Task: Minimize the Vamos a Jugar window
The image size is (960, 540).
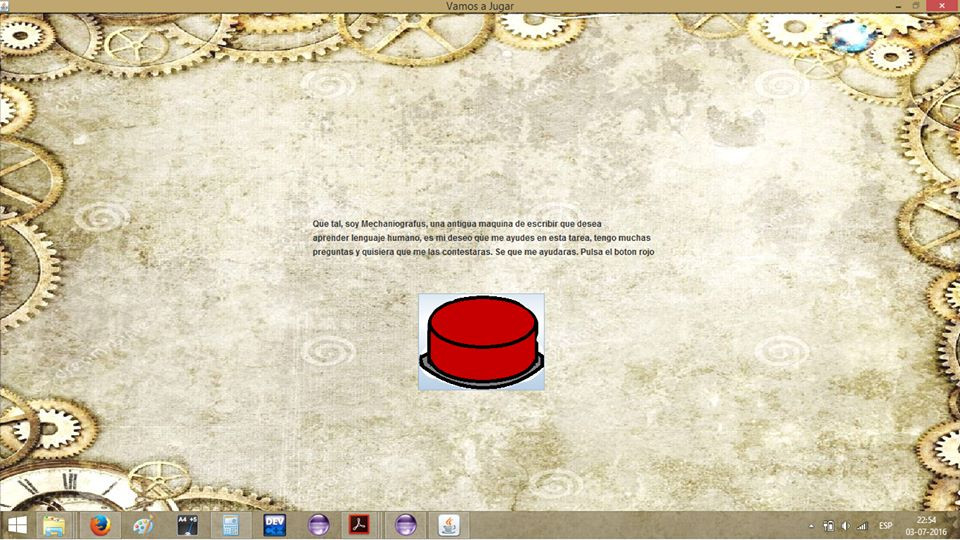Action: [898, 6]
